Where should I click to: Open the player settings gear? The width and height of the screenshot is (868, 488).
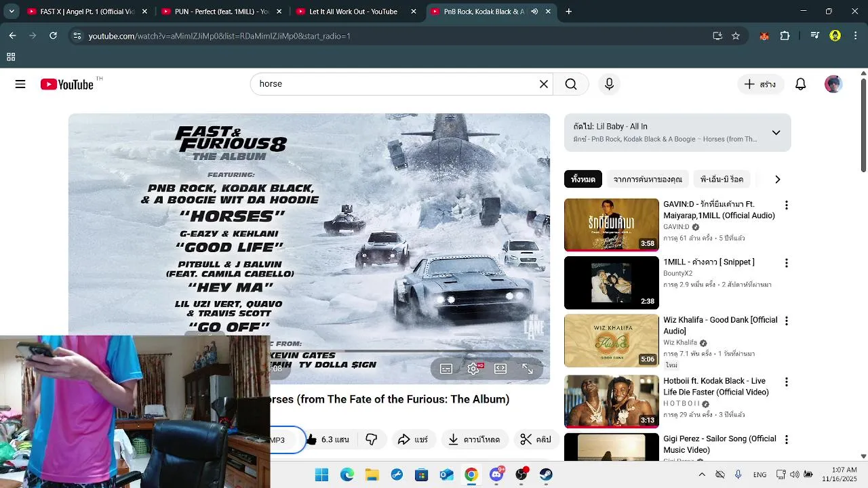[x=473, y=369]
